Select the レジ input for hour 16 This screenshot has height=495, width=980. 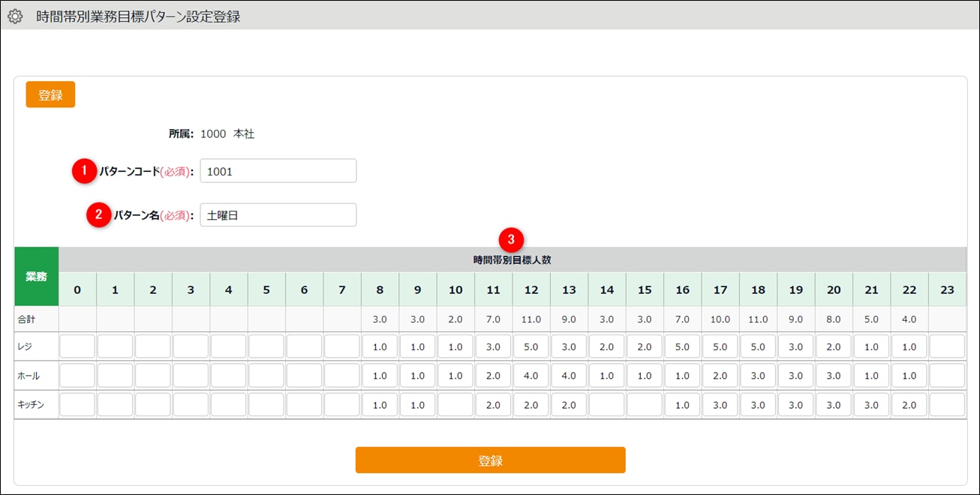coord(682,346)
